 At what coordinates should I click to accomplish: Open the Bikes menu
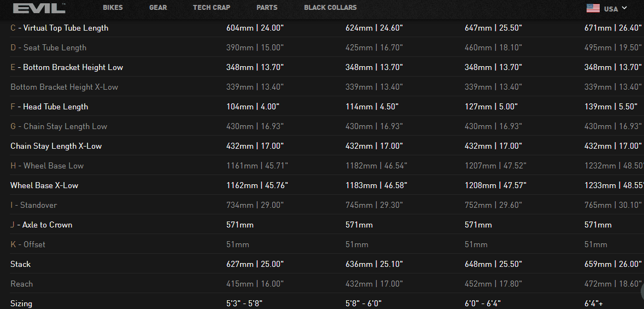113,8
